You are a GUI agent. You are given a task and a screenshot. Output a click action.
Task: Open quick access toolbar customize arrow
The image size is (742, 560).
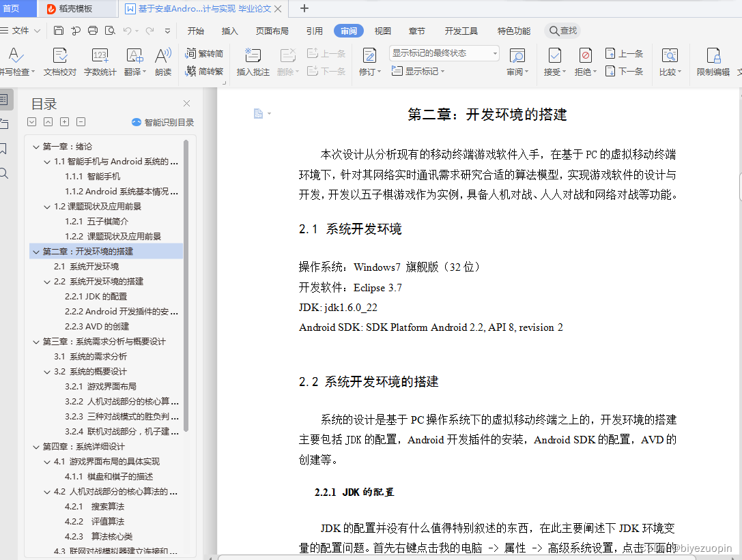tap(167, 31)
